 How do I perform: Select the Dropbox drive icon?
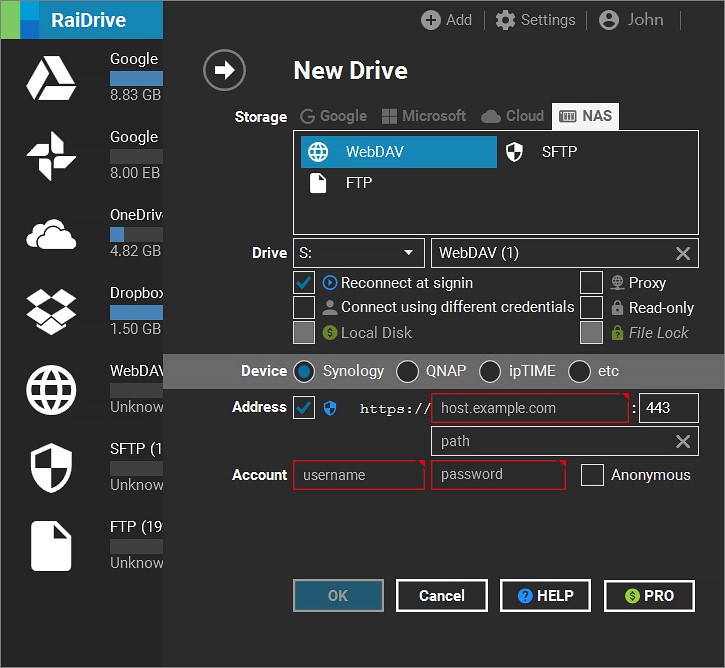[x=51, y=312]
